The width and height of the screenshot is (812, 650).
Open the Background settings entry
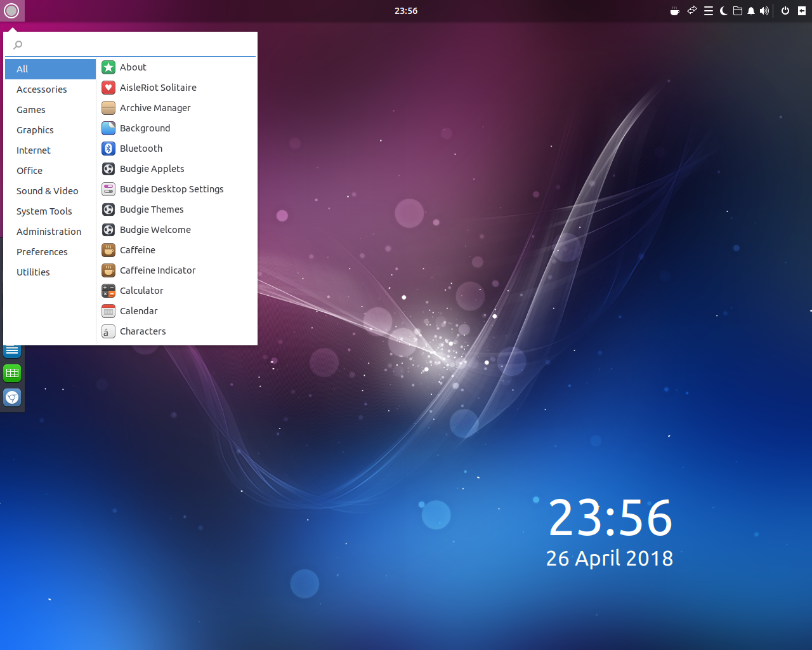(177, 128)
